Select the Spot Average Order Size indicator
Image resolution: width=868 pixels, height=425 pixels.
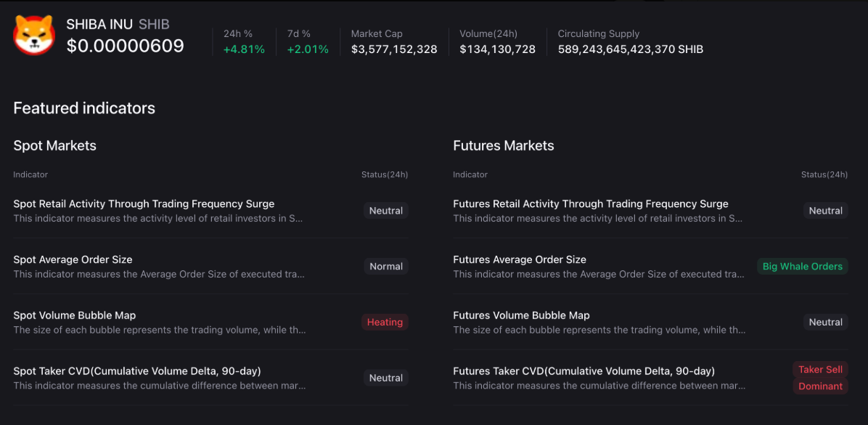pyautogui.click(x=73, y=259)
